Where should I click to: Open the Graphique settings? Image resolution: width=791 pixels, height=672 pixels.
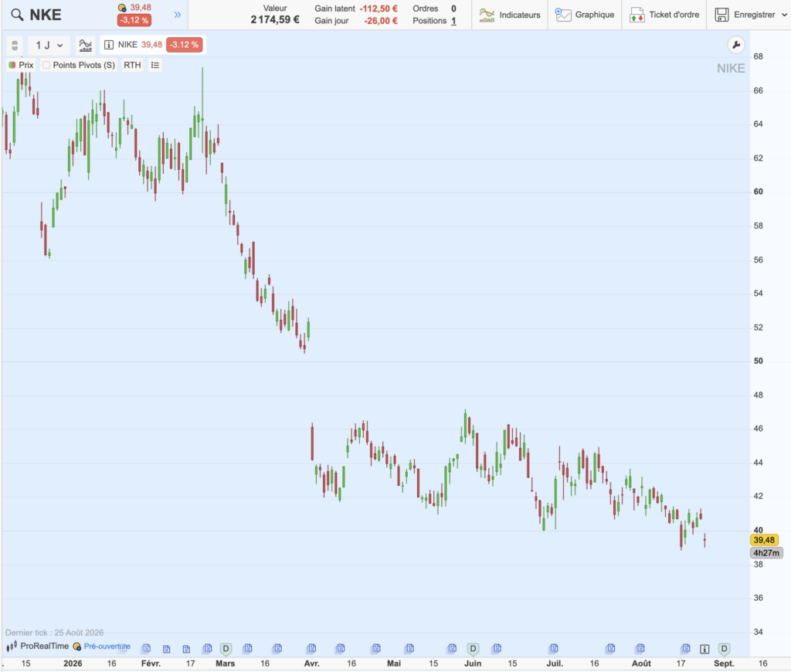click(x=585, y=15)
